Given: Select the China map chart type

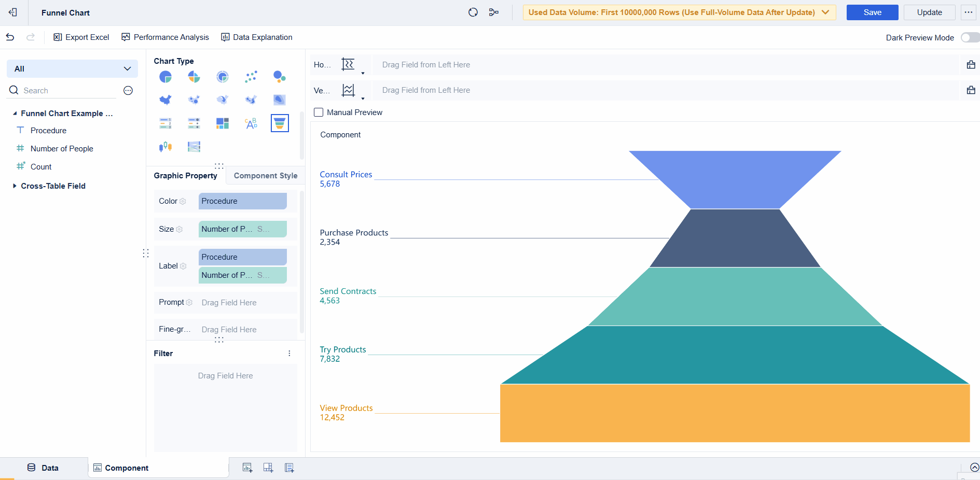Looking at the screenshot, I should tap(165, 100).
